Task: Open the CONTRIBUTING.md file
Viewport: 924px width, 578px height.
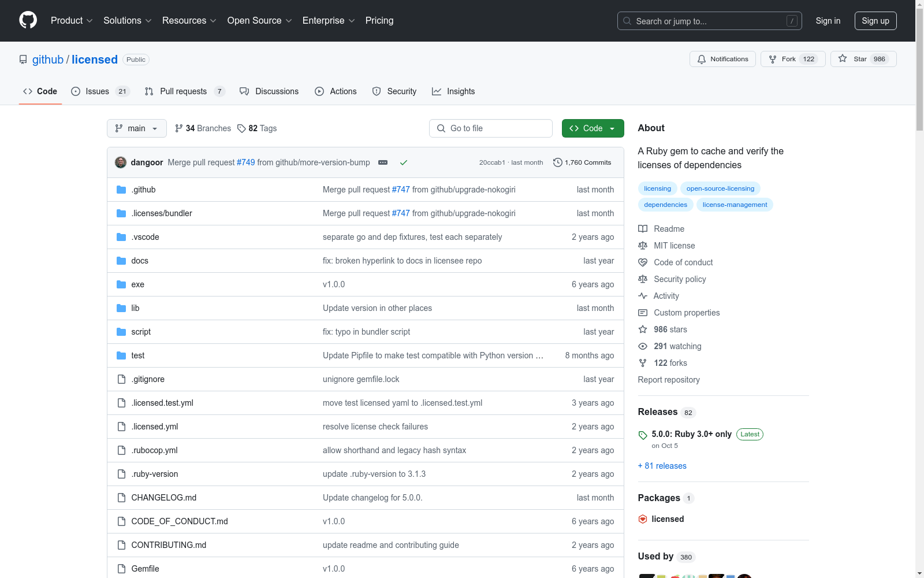Action: tap(169, 545)
